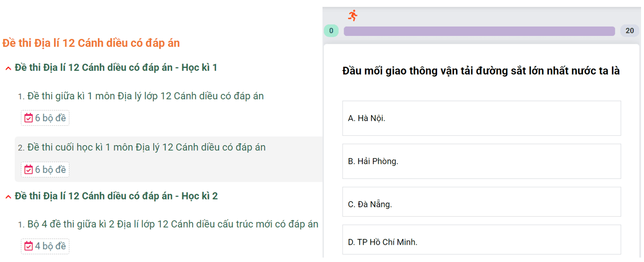The height and width of the screenshot is (262, 644).
Task: Pick answer C. Đà Nẵng
Action: tap(481, 204)
